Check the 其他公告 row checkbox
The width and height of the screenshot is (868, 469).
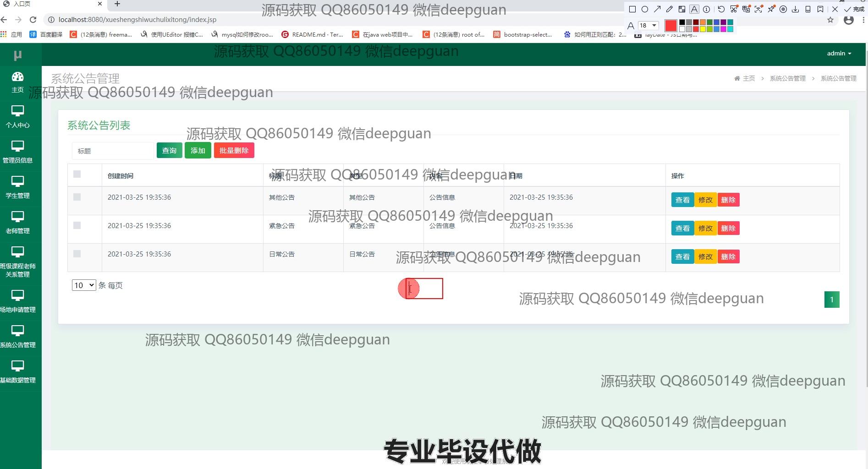(77, 197)
